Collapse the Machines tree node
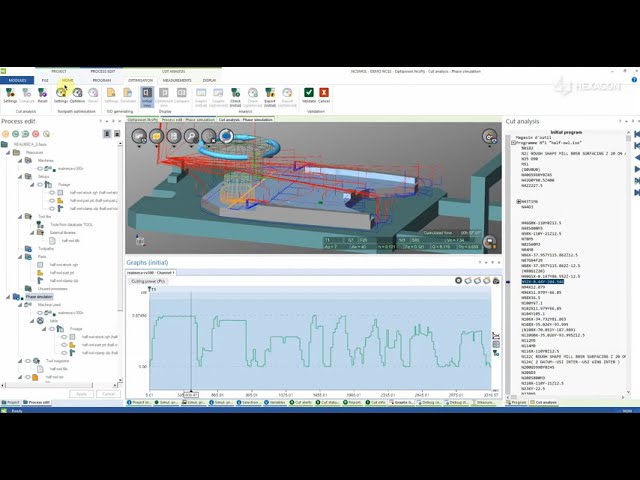 coord(20,160)
